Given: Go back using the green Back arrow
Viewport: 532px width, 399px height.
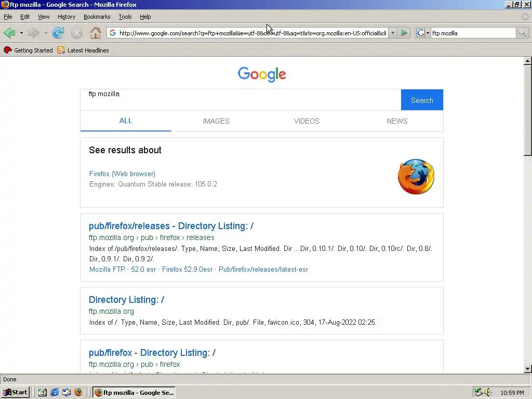Looking at the screenshot, I should click(9, 33).
